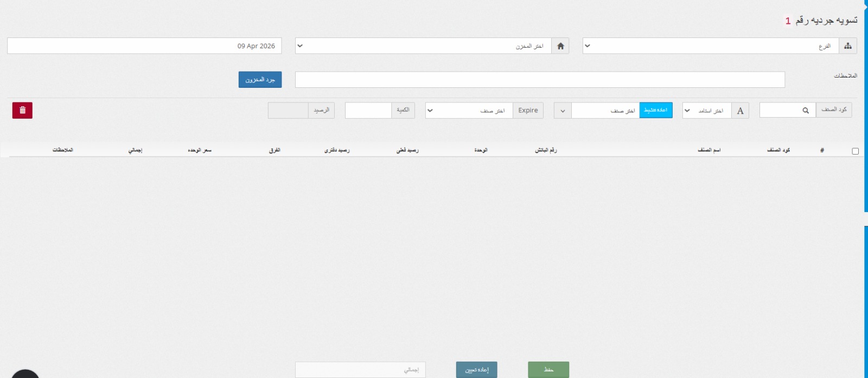Click the search magnifier in item code field
This screenshot has height=378, width=868.
click(806, 111)
